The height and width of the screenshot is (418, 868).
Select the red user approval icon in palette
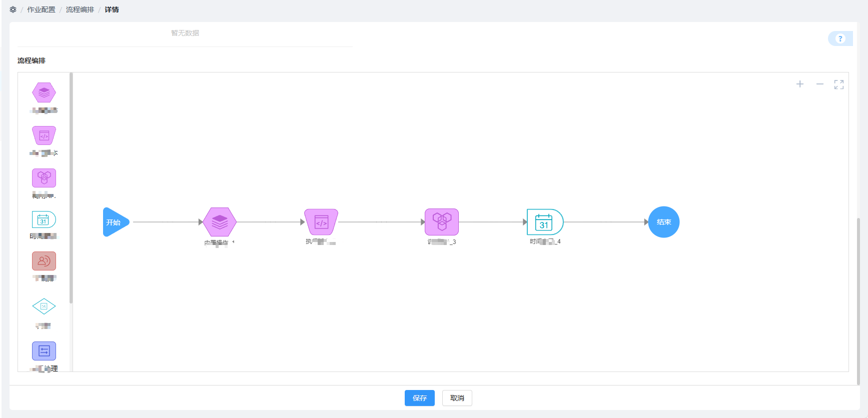pyautogui.click(x=44, y=261)
